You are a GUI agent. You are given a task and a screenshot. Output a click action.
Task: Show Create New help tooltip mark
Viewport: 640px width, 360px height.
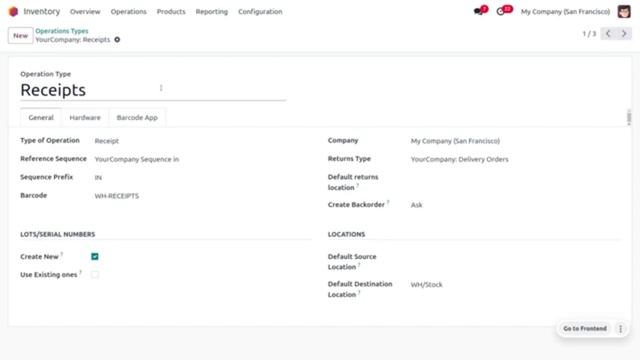[62, 254]
